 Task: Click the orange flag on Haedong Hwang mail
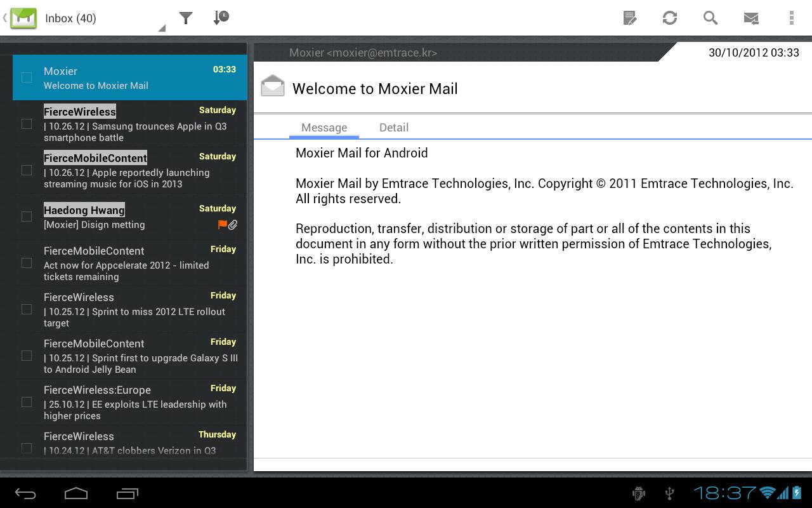223,225
